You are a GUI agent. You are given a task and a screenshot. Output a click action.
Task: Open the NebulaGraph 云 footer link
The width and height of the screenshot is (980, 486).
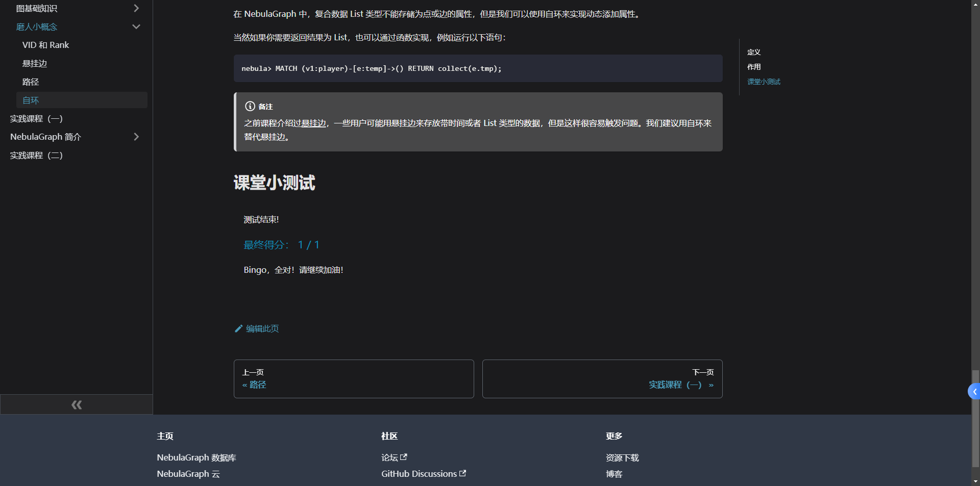(188, 474)
